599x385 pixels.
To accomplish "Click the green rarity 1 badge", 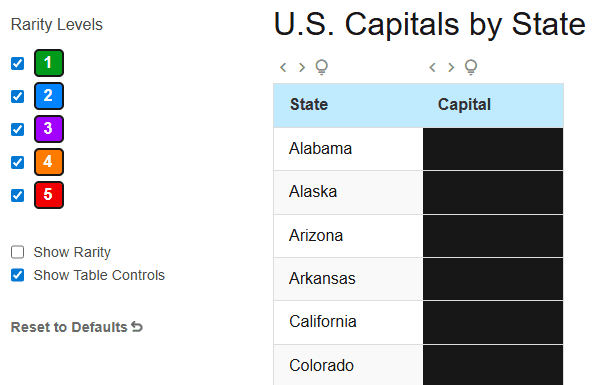I will 49,63.
